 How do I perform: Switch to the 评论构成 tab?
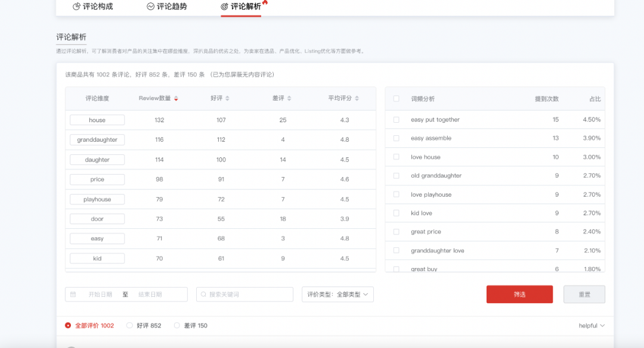click(92, 7)
